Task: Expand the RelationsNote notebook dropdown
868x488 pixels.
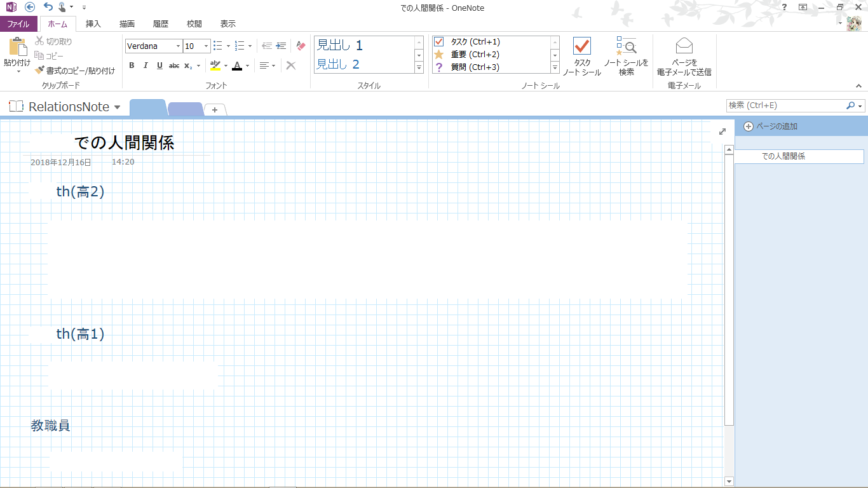Action: [x=117, y=107]
